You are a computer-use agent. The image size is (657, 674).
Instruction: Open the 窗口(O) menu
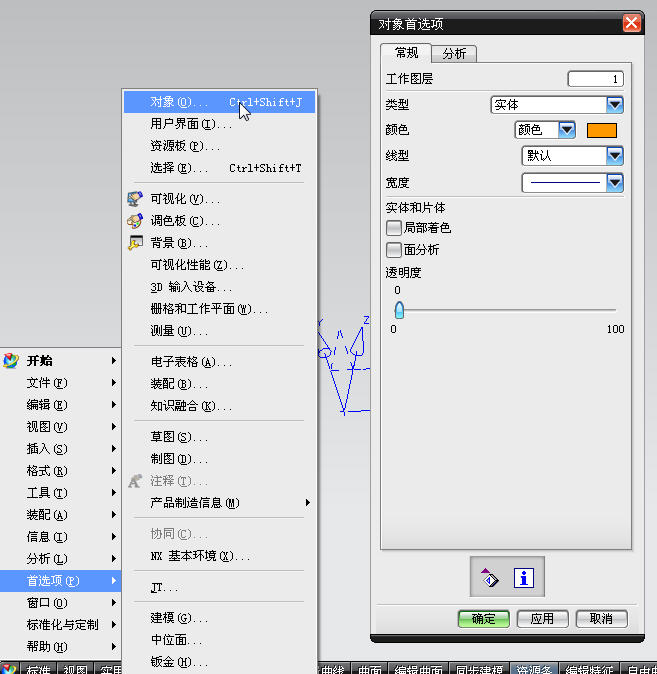[60, 603]
